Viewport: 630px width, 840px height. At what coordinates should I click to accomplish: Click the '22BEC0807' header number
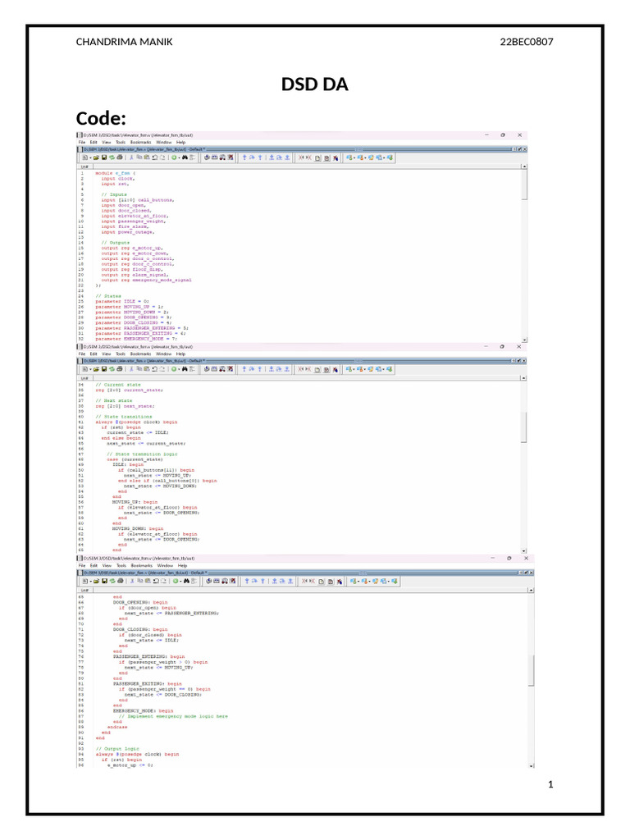point(527,42)
